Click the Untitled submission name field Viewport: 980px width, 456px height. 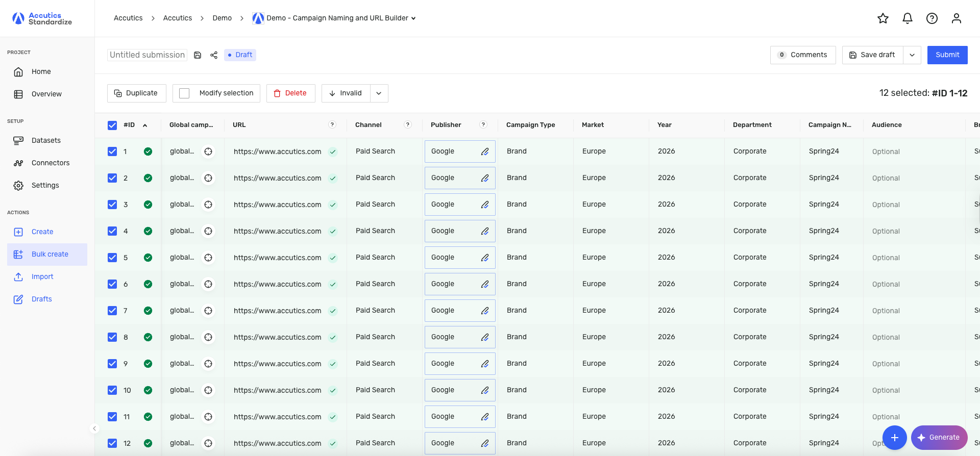147,55
